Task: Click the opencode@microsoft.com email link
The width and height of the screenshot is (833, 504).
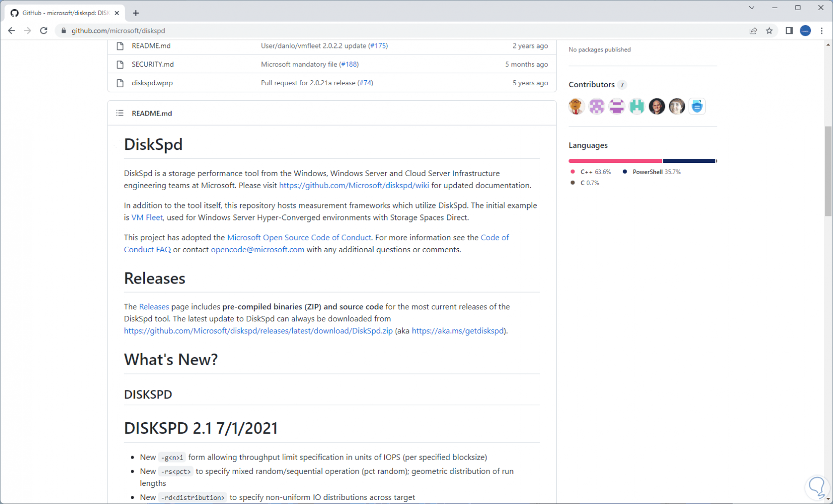Action: click(257, 250)
